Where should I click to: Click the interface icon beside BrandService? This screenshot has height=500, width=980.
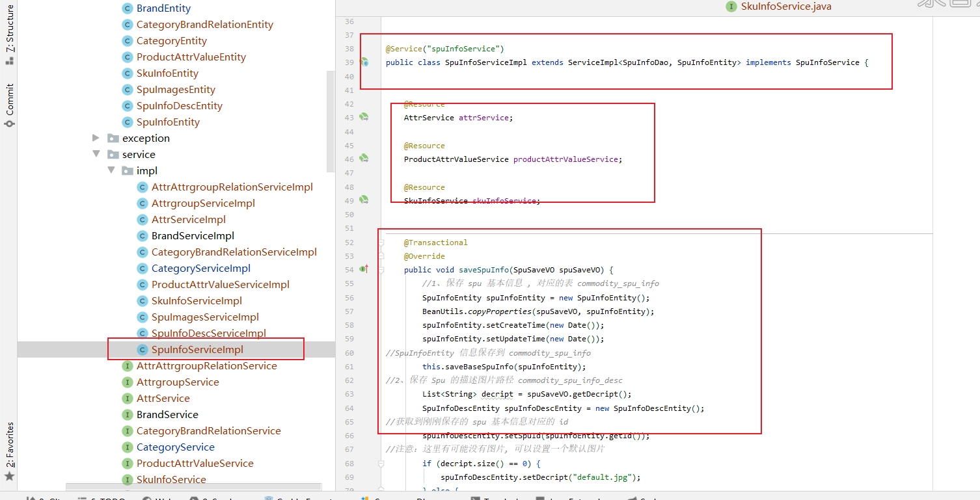(128, 415)
